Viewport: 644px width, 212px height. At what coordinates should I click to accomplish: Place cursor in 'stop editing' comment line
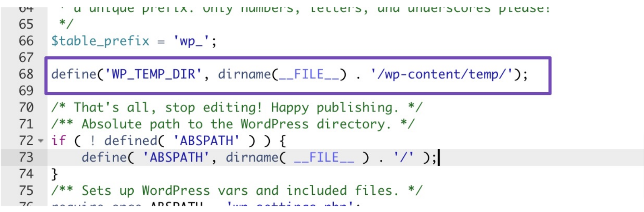coord(237,107)
